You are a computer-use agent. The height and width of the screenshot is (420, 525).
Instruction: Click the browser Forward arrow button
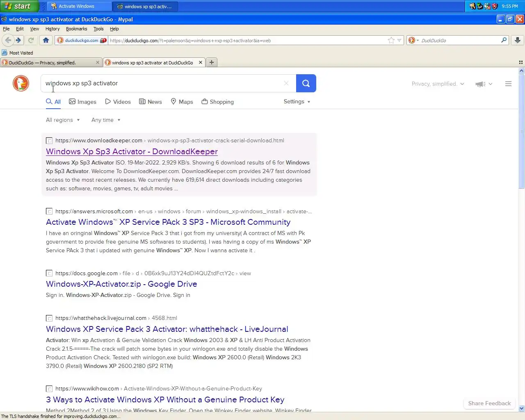(x=18, y=40)
